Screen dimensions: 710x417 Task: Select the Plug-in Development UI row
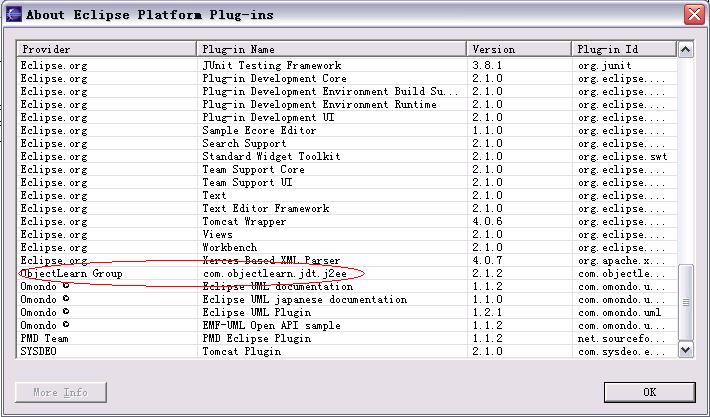[347, 117]
